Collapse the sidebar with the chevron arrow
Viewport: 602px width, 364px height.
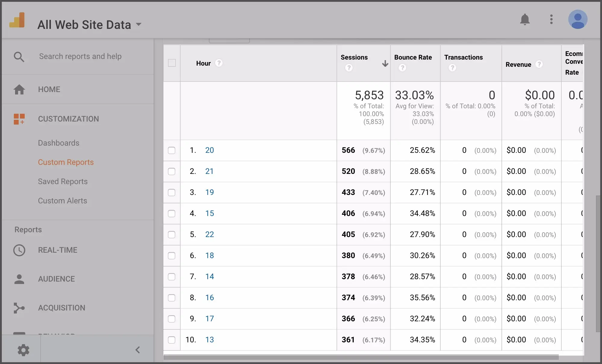[x=138, y=350]
